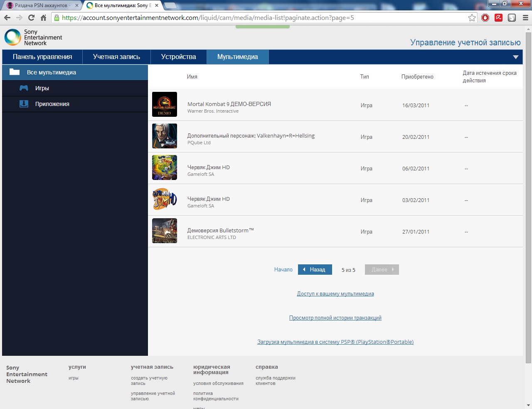Open the Chrome hamburger menu
532x409 pixels.
[525, 17]
